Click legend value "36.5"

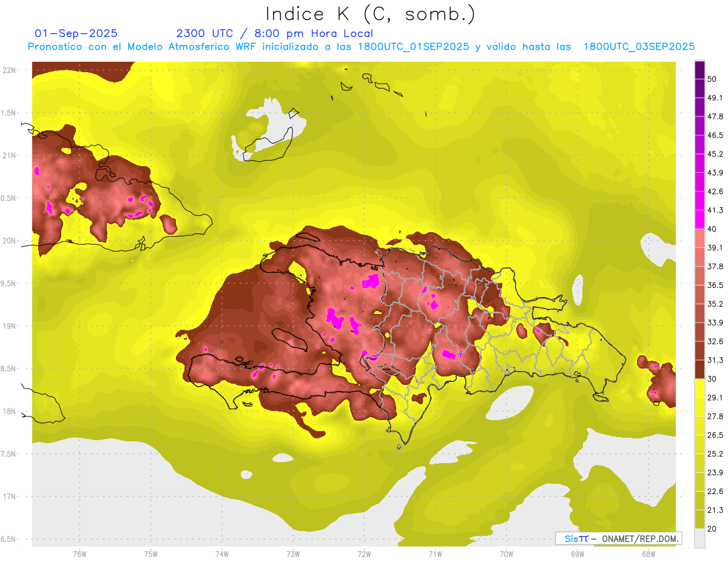(x=715, y=285)
